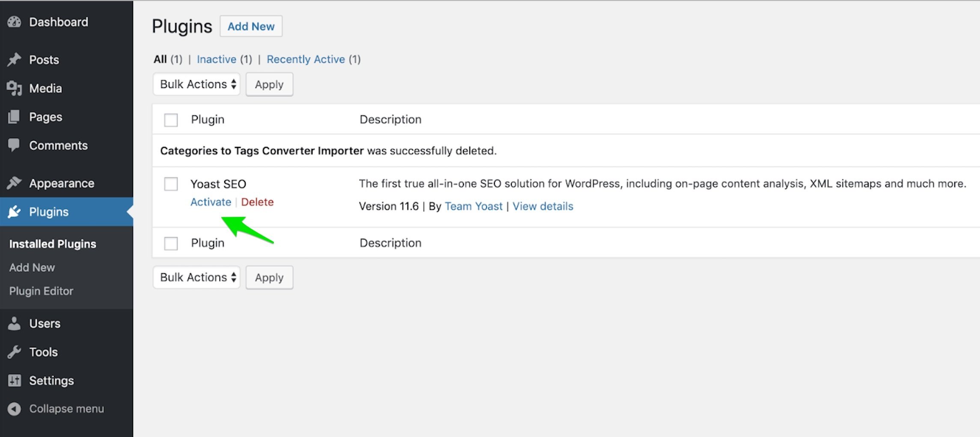The height and width of the screenshot is (437, 980).
Task: Click the Dashboard gauge icon
Action: (x=14, y=22)
